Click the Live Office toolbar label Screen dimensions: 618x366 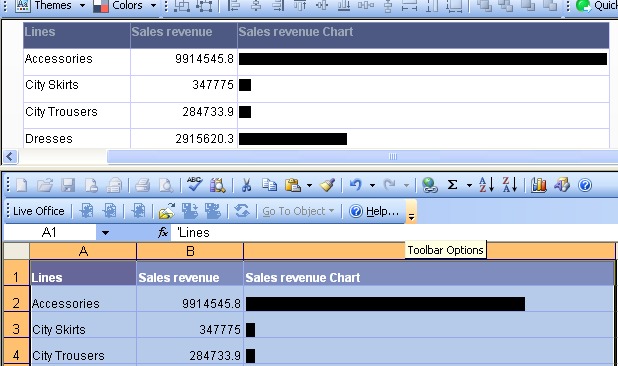39,212
